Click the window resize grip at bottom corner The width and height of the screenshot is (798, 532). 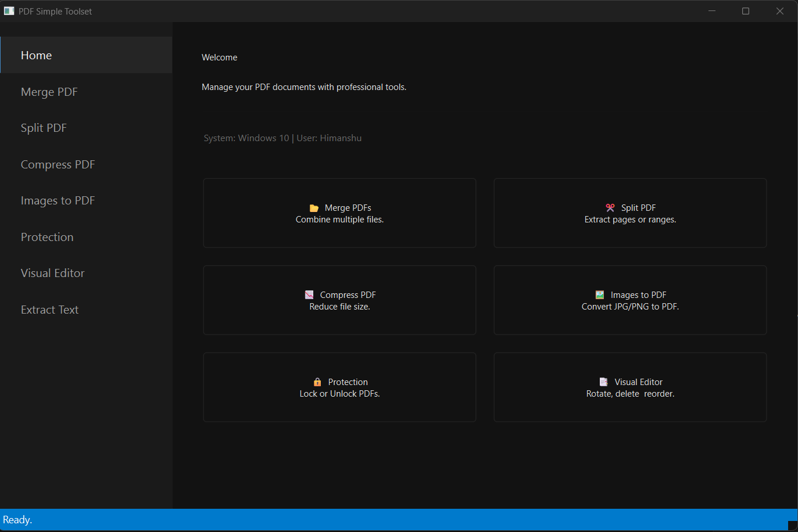(792, 526)
